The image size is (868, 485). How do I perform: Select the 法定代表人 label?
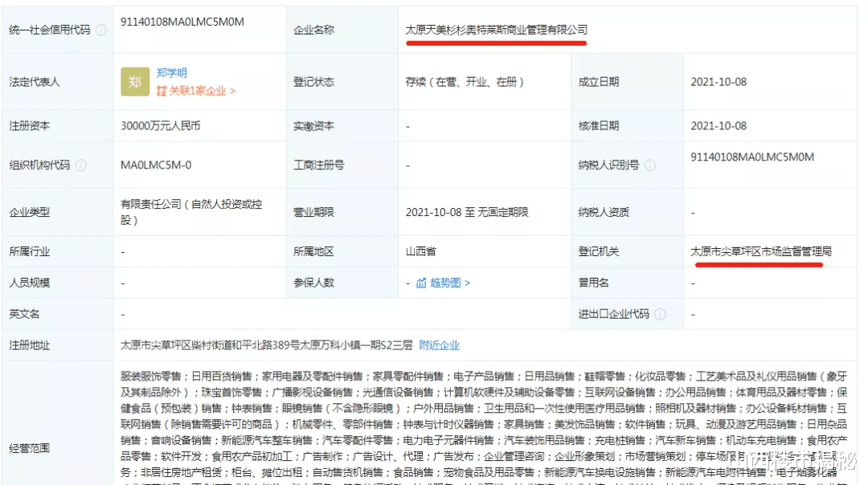tap(35, 82)
